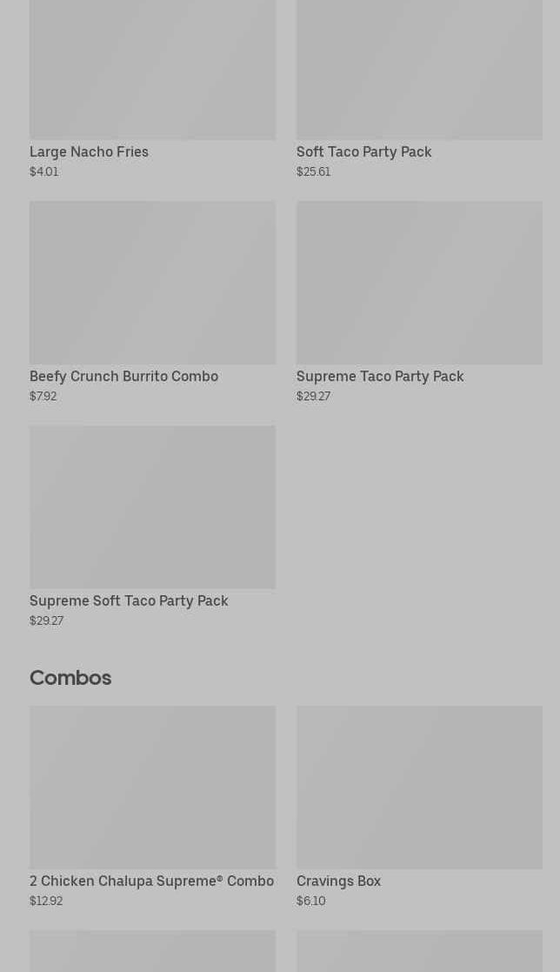The height and width of the screenshot is (972, 560).
Task: Open the Soft Taco Party Pack image
Action: [419, 70]
